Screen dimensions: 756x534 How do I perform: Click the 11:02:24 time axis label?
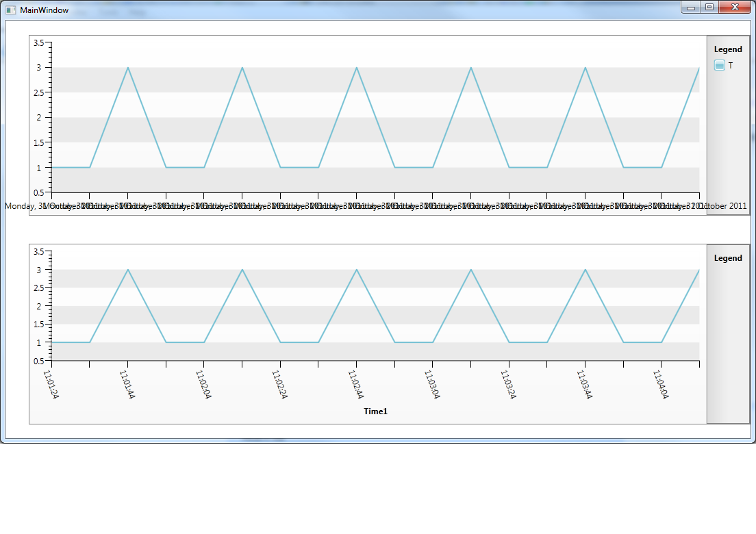click(x=279, y=384)
